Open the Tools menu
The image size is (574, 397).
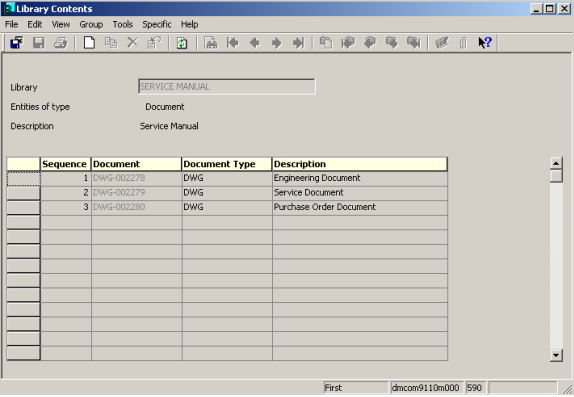coord(122,25)
